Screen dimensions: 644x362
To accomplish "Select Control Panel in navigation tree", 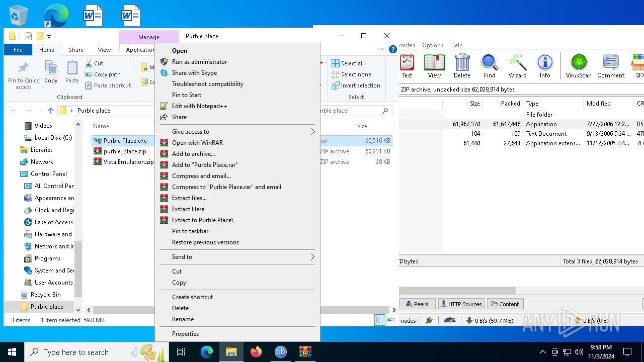I will coord(49,174).
